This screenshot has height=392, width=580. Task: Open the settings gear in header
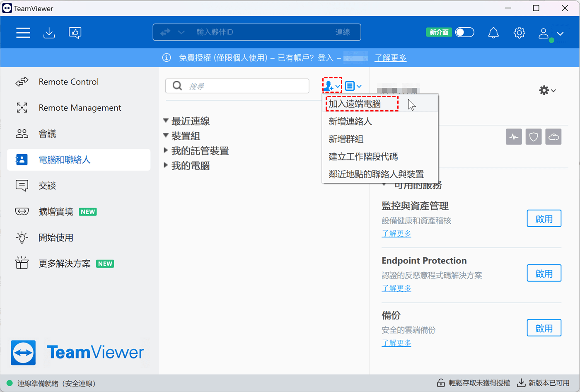point(519,33)
